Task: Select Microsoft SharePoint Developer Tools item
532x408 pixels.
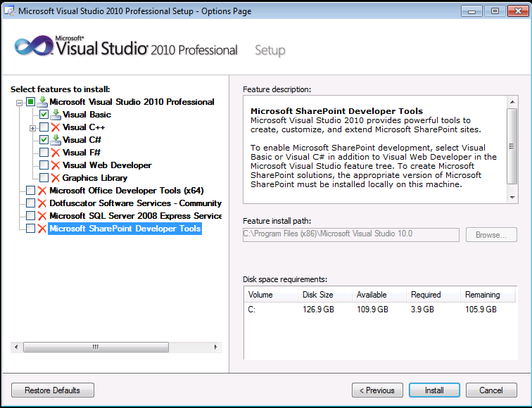Action: click(x=125, y=229)
